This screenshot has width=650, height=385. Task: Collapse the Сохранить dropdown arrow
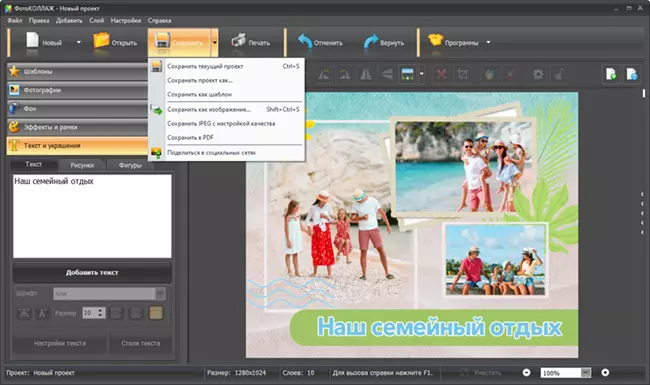[214, 42]
